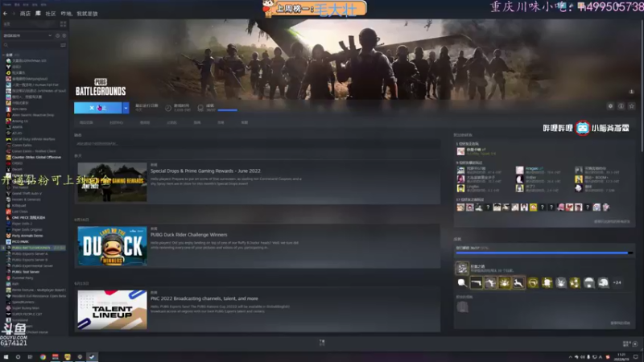The height and width of the screenshot is (362, 644).
Task: Click the blue stop game button
Action: tap(97, 108)
